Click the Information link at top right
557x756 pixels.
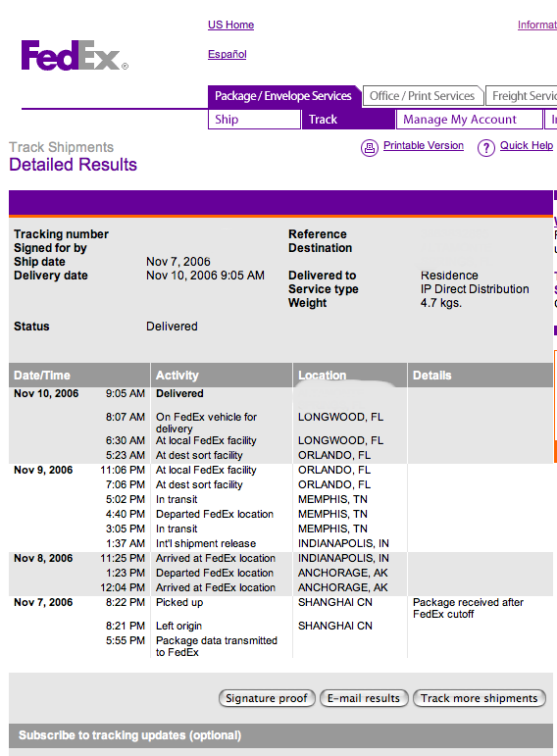tap(536, 25)
